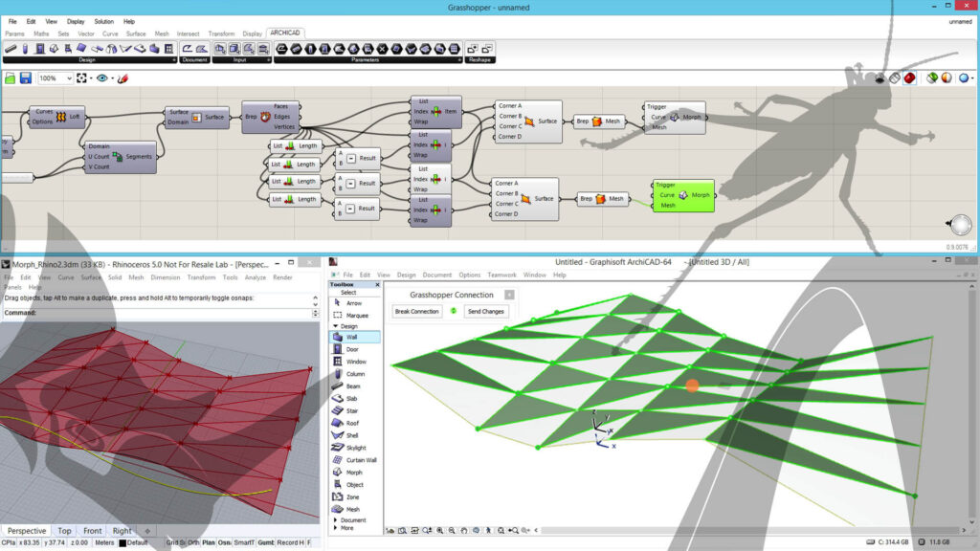Collapse the Grasshopper Connection palette
The height and width of the screenshot is (551, 980).
(509, 295)
